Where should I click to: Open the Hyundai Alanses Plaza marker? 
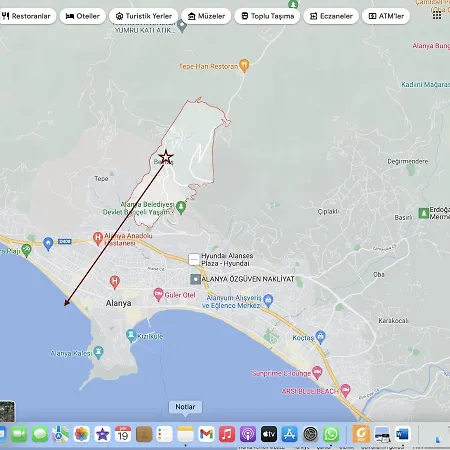194,259
